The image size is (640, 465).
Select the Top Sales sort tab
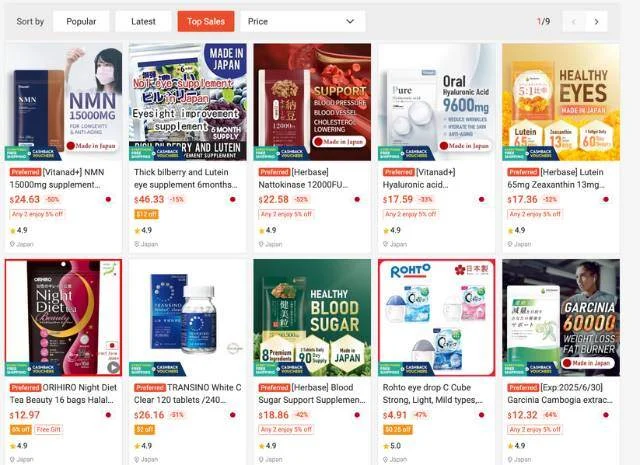206,22
